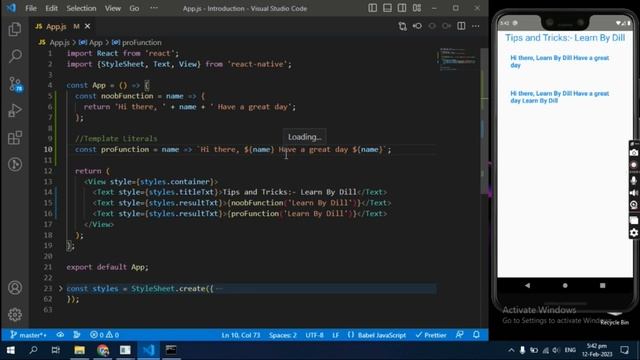Open the Explorer view in activity bar
Screen dimensions: 640x360
15,29
